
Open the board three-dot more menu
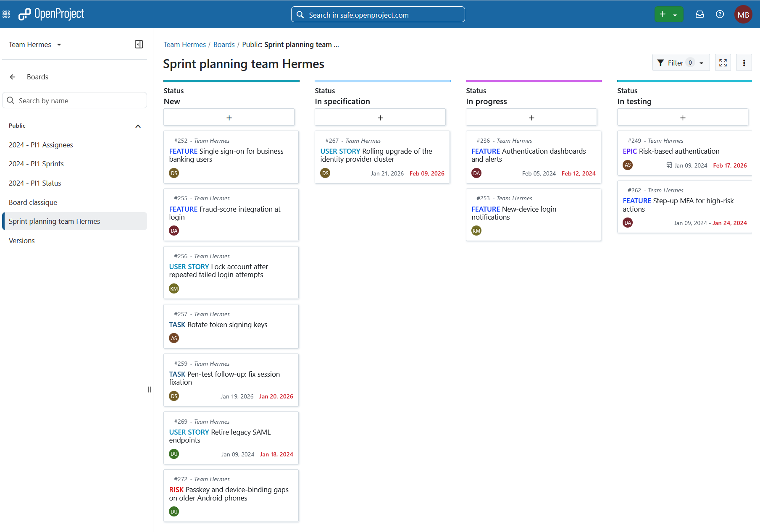(x=744, y=63)
